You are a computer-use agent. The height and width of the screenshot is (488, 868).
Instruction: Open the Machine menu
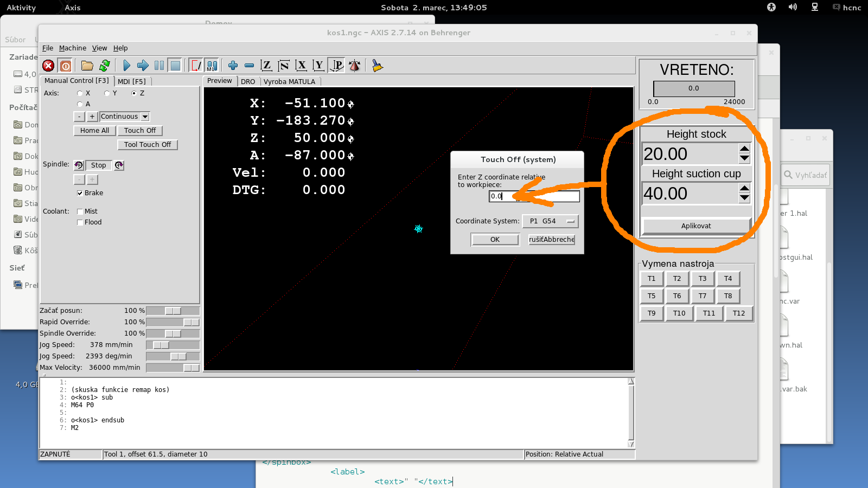73,48
